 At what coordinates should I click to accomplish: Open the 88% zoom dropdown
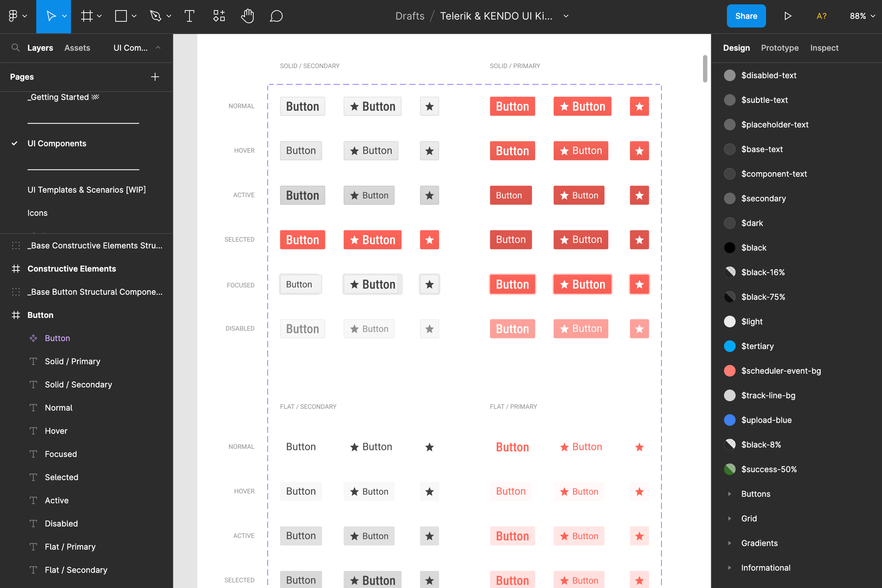pos(862,16)
